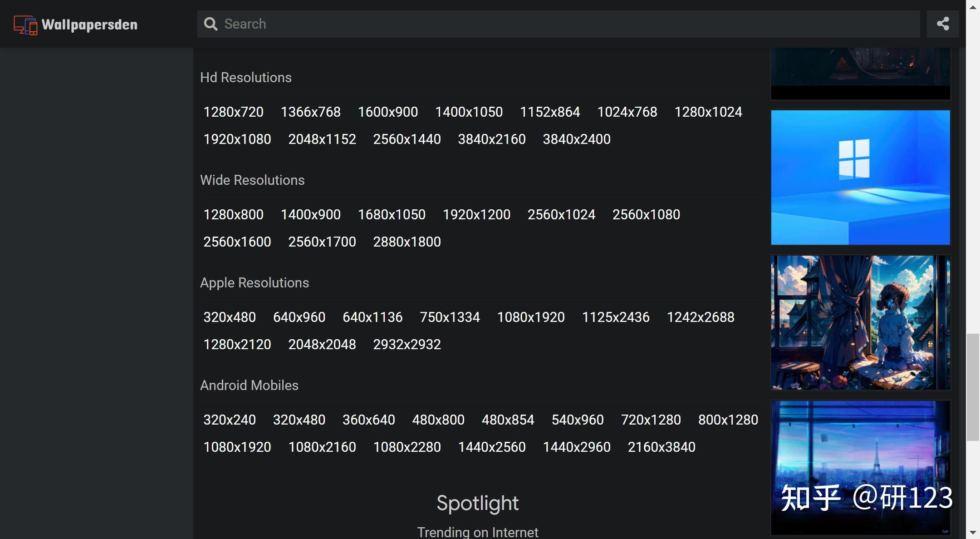
Task: Select the 2880x1800 resolution
Action: pyautogui.click(x=407, y=242)
